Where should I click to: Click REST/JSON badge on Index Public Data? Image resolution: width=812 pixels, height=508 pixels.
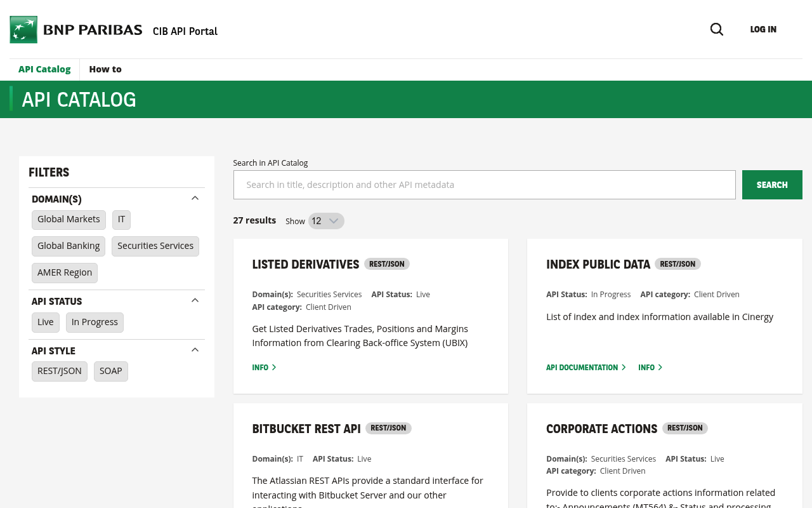click(x=678, y=264)
